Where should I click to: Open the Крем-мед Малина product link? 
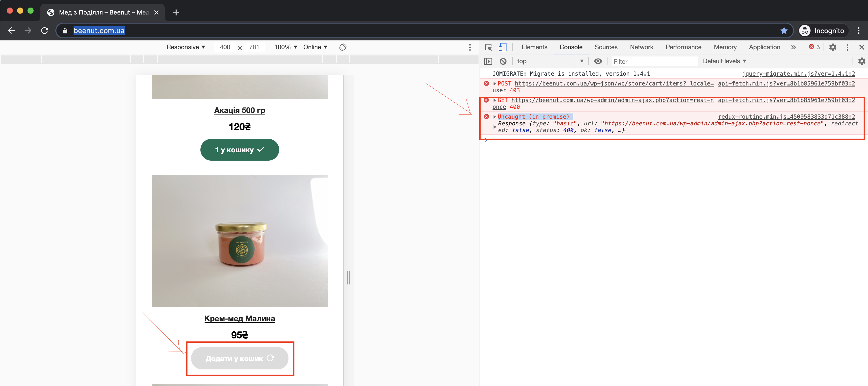[239, 319]
